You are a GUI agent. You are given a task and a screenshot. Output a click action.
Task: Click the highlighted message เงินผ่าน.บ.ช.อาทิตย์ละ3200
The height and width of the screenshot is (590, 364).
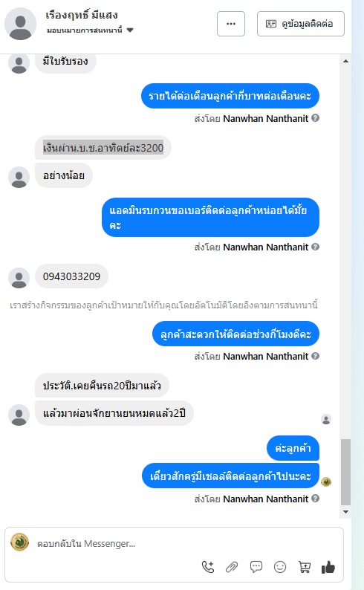(x=103, y=148)
